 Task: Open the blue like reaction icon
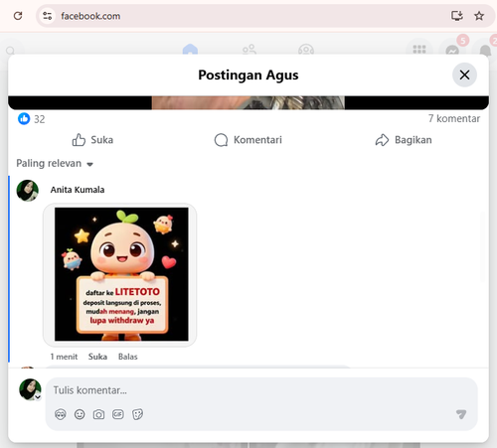(24, 118)
